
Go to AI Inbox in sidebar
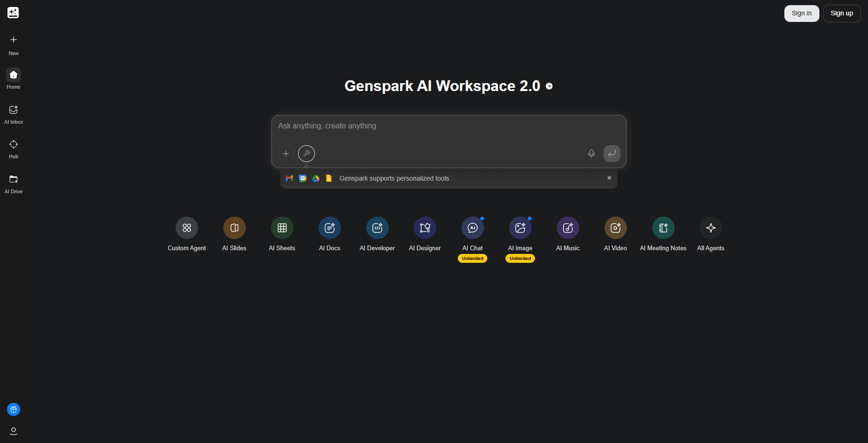[x=14, y=114]
